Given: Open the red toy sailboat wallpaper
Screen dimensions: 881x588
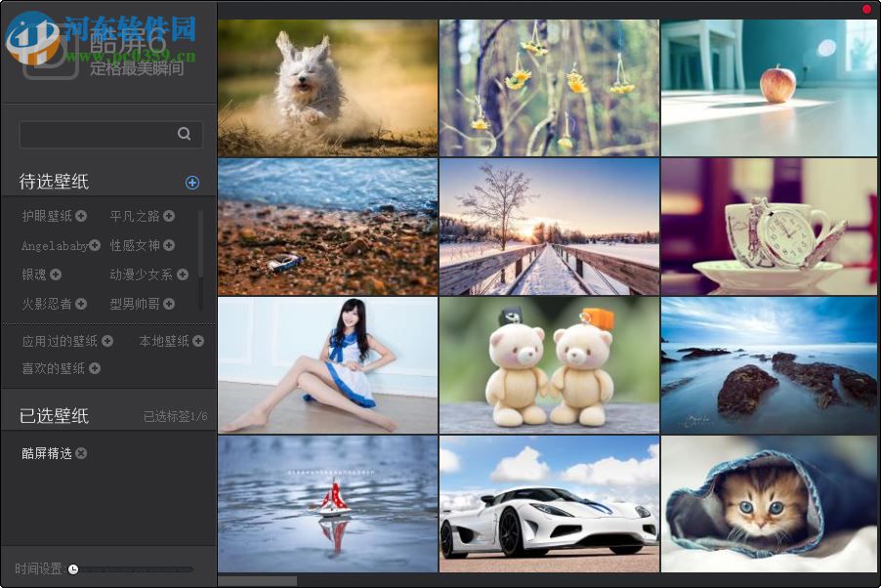Looking at the screenshot, I should pos(327,504).
